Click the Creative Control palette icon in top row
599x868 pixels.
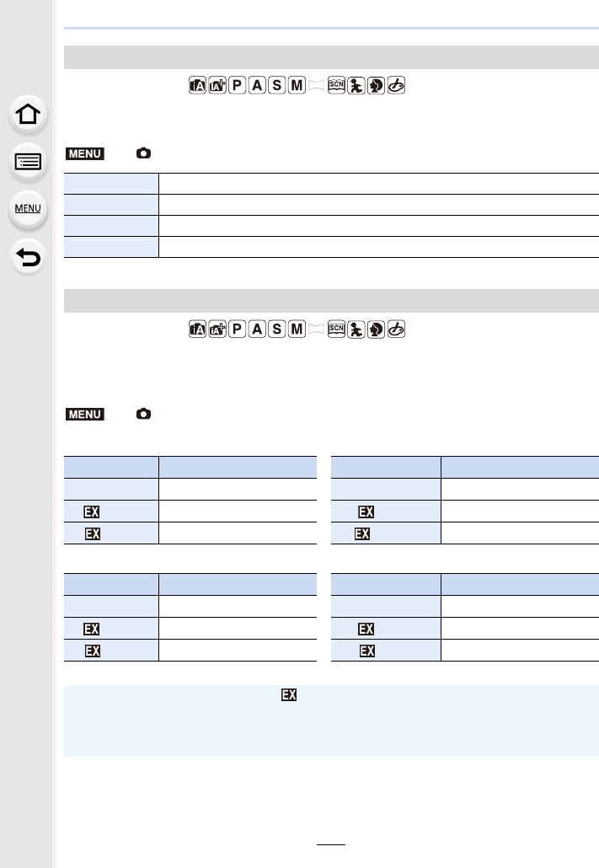tap(397, 86)
